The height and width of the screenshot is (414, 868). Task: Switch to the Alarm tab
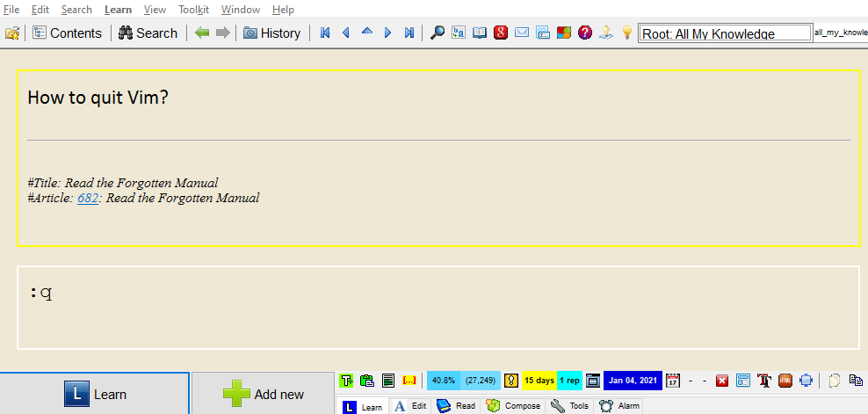click(619, 406)
